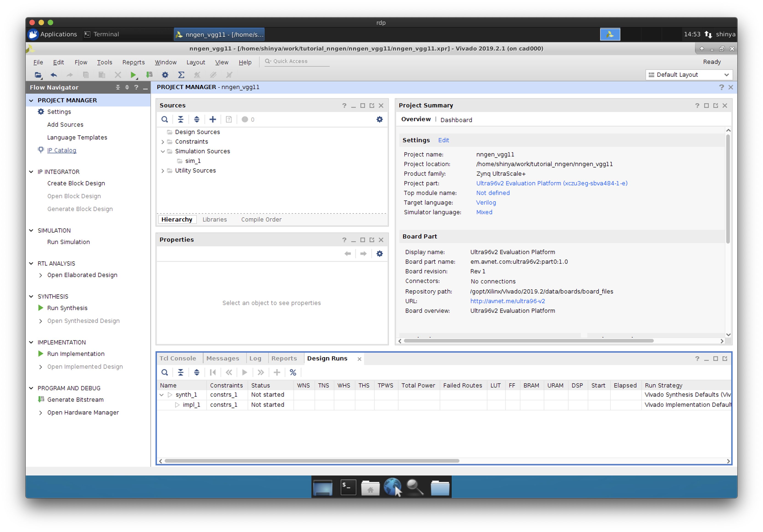This screenshot has height=532, width=763.
Task: Expand the Constraints folder
Action: click(163, 141)
